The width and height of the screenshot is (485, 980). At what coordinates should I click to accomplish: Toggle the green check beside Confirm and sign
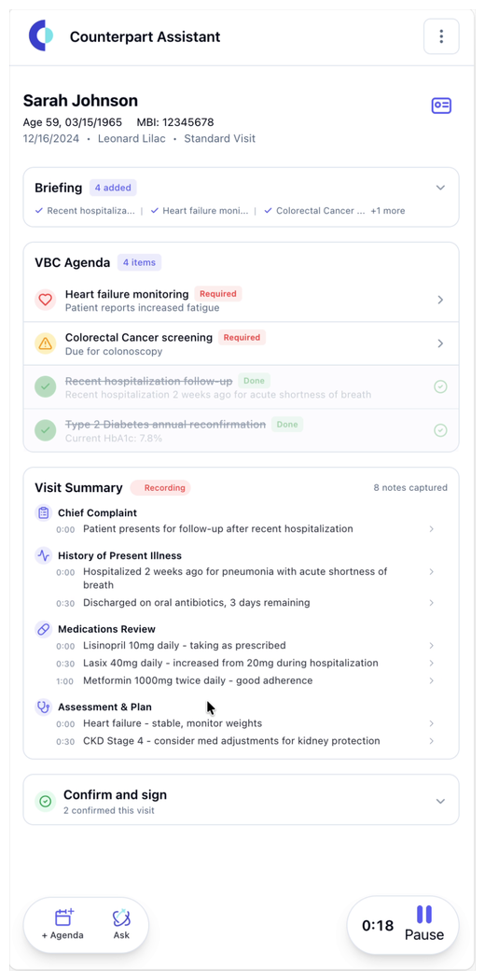45,801
